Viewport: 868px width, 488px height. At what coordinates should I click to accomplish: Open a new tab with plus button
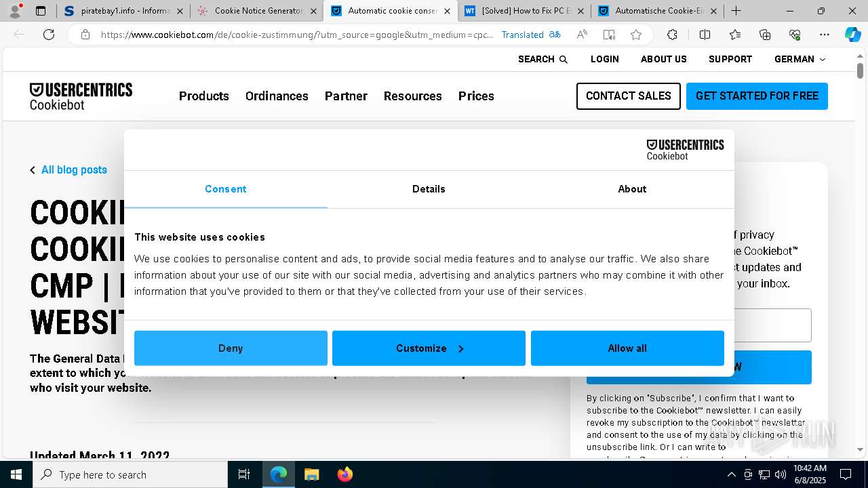[x=736, y=11]
